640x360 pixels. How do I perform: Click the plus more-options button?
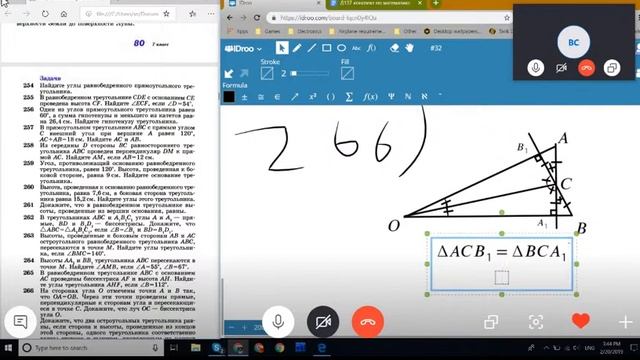point(626,322)
